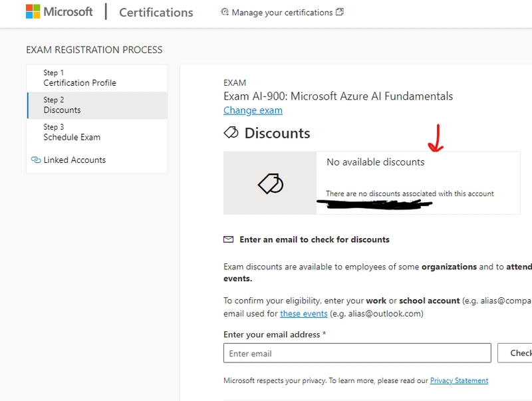The image size is (532, 401).
Task: Click the badge icon before Manage your certifications
Action: point(225,13)
